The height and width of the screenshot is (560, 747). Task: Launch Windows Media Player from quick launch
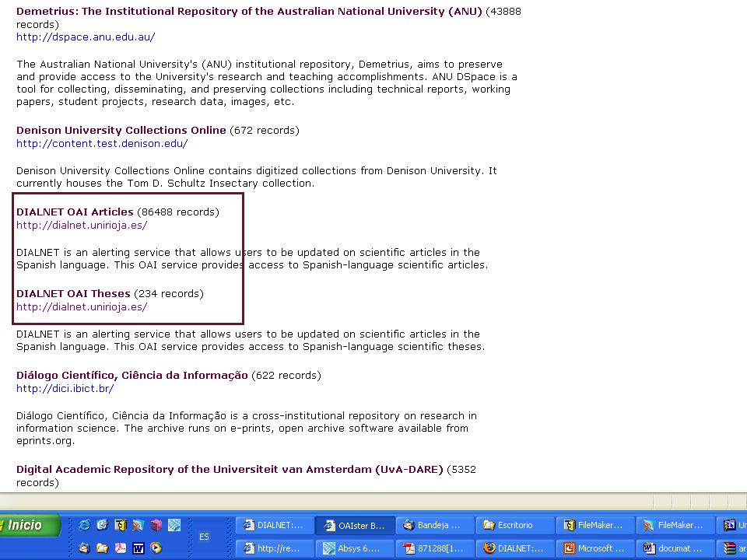point(156,548)
